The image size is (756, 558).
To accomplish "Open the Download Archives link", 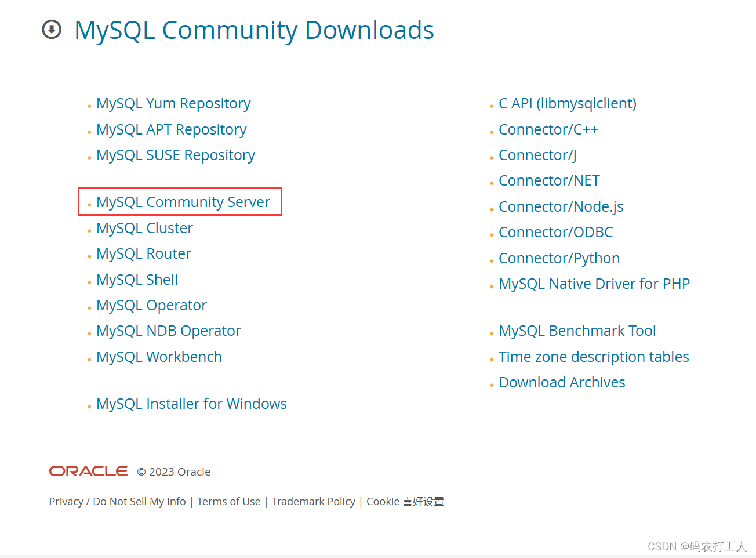I will point(562,382).
